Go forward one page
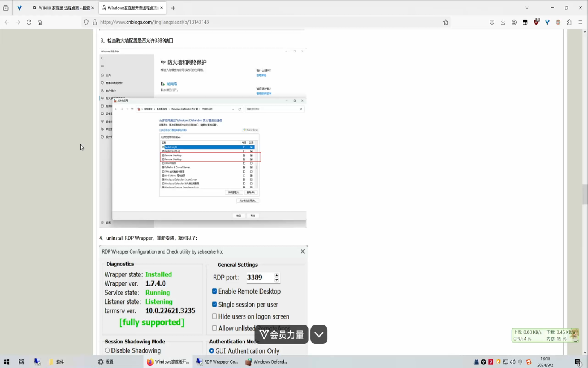The height and width of the screenshot is (368, 588). (x=18, y=22)
